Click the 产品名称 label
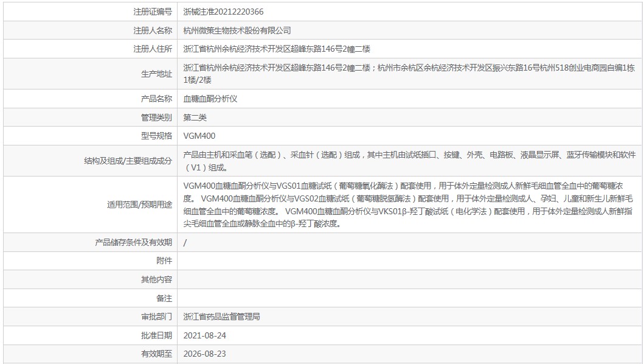This screenshot has width=644, height=364. pyautogui.click(x=156, y=99)
